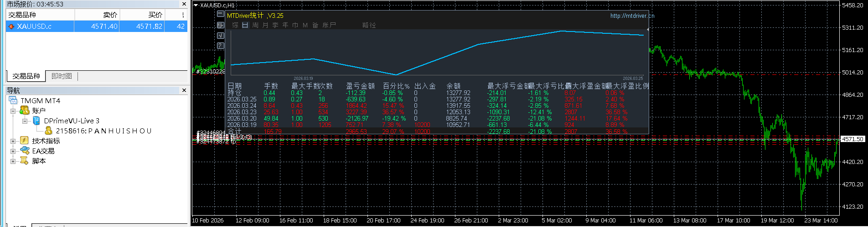Click the 2026.03.19 date row
The image size is (868, 227).
242,125
